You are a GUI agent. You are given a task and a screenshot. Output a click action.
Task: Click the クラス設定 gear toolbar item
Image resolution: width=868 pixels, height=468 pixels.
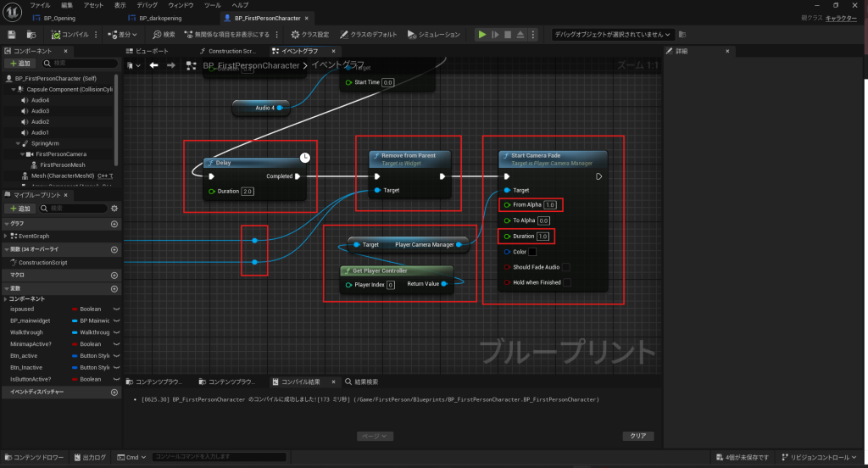coord(310,35)
